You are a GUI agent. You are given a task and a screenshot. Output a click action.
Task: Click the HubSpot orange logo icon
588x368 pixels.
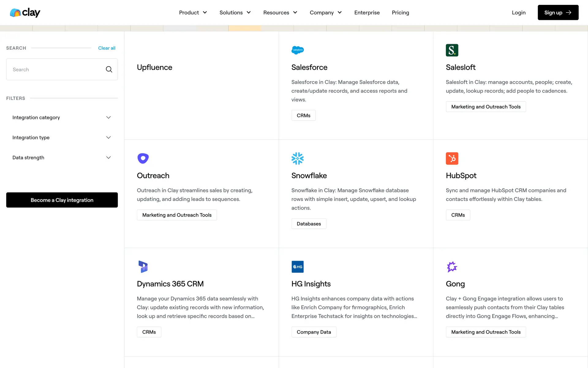point(452,158)
